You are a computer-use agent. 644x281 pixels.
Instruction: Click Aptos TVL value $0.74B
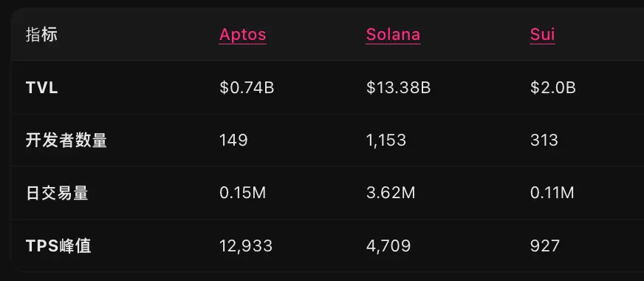[x=247, y=88]
